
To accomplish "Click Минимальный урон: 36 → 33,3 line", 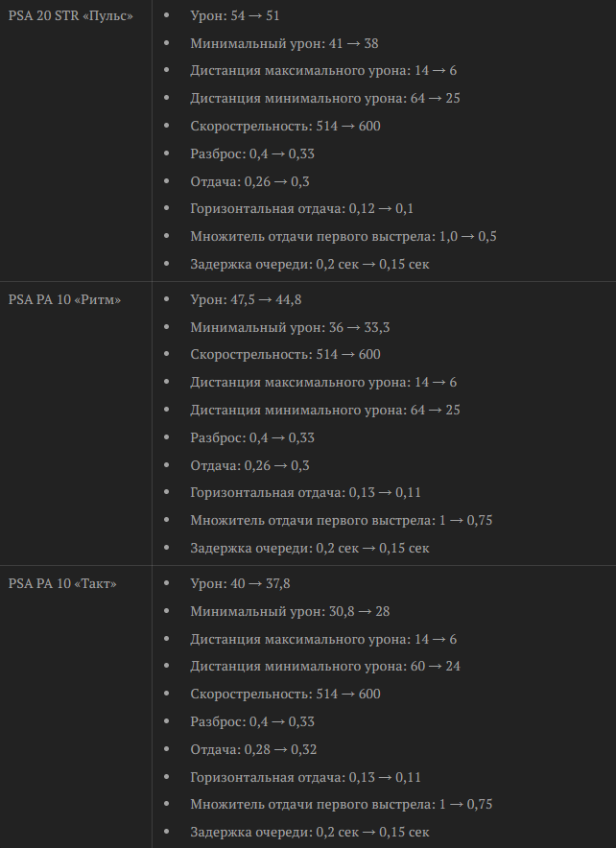I will (x=290, y=327).
